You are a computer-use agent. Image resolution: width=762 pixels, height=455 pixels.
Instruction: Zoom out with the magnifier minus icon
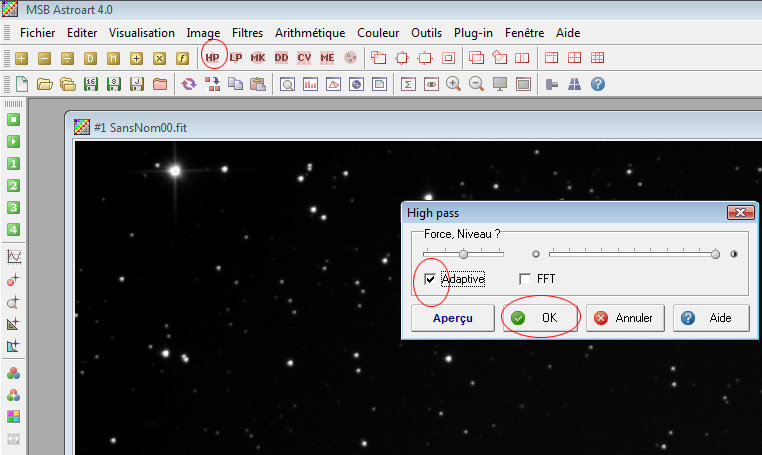[x=477, y=84]
